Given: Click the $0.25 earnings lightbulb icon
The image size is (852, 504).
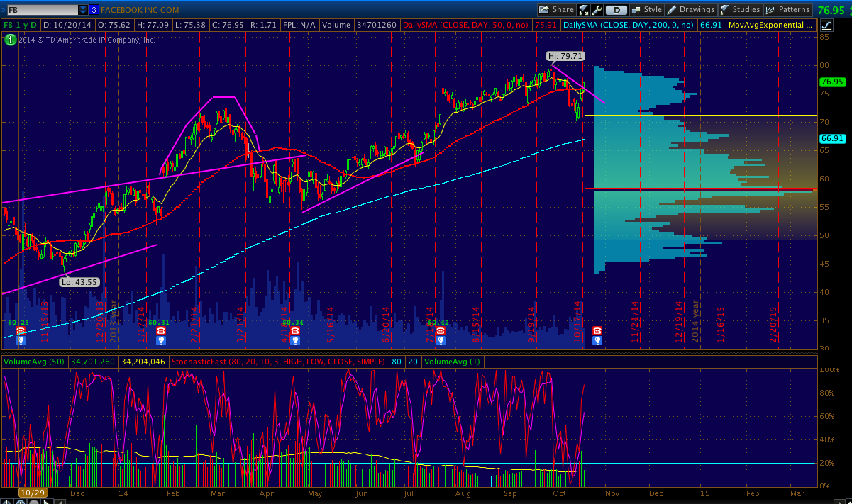Looking at the screenshot, I should click(20, 340).
